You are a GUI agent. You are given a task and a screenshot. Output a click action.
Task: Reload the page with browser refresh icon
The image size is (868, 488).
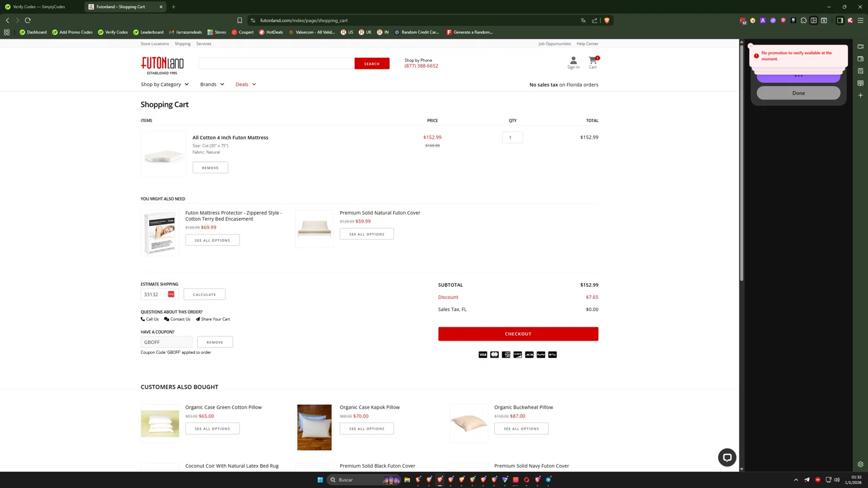[28, 20]
